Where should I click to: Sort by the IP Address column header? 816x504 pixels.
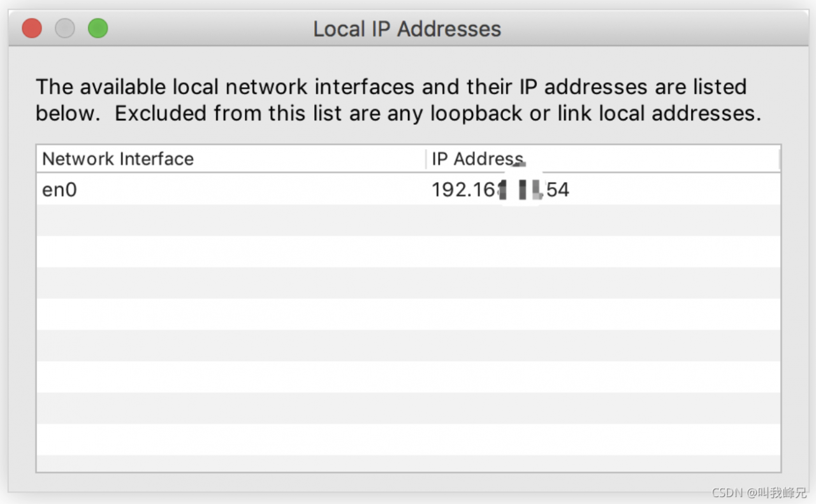coord(477,159)
